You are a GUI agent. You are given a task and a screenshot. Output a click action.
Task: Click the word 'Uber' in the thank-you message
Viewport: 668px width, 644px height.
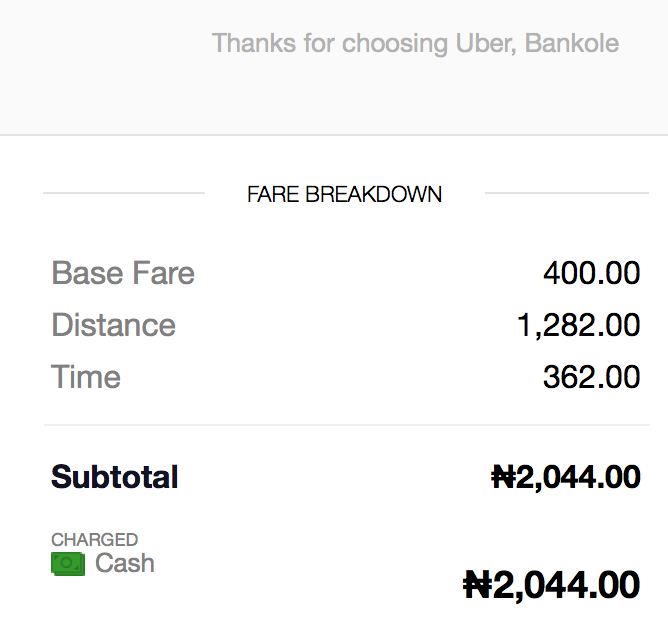[483, 44]
